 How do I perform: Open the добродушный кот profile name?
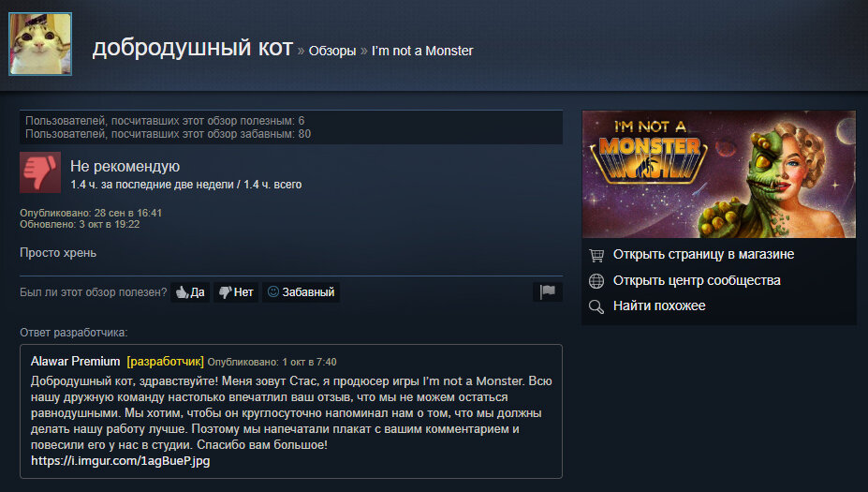coord(192,48)
